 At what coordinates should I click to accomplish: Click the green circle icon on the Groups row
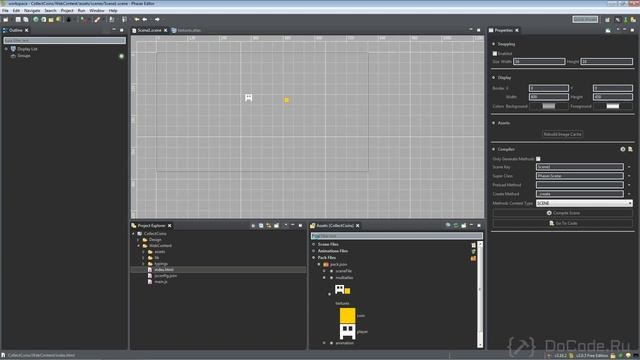click(x=121, y=56)
